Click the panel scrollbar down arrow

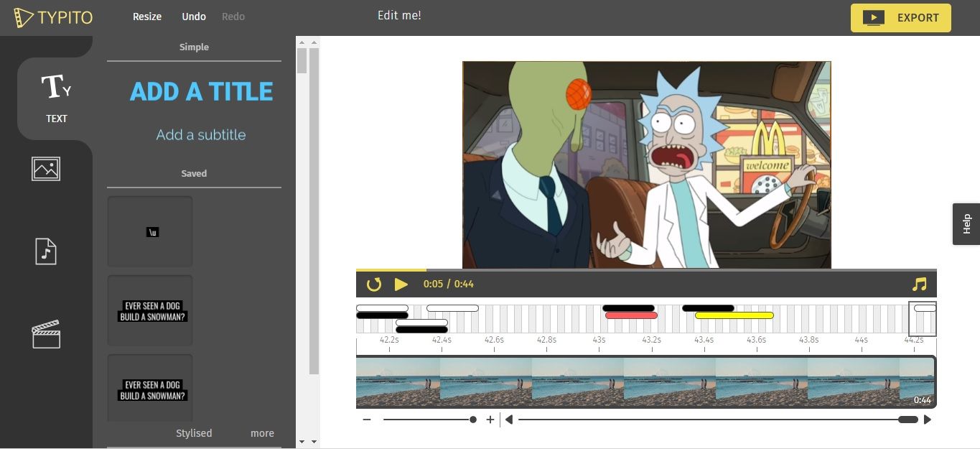(x=302, y=441)
